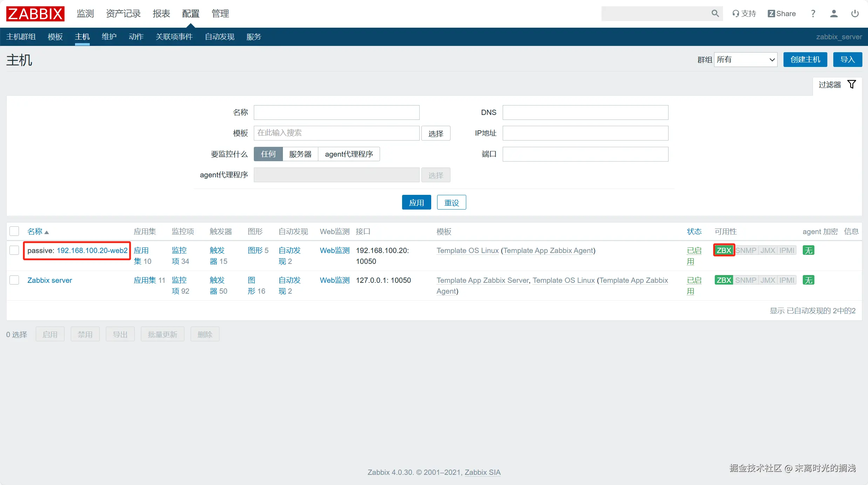Open the user profile icon

(x=834, y=14)
